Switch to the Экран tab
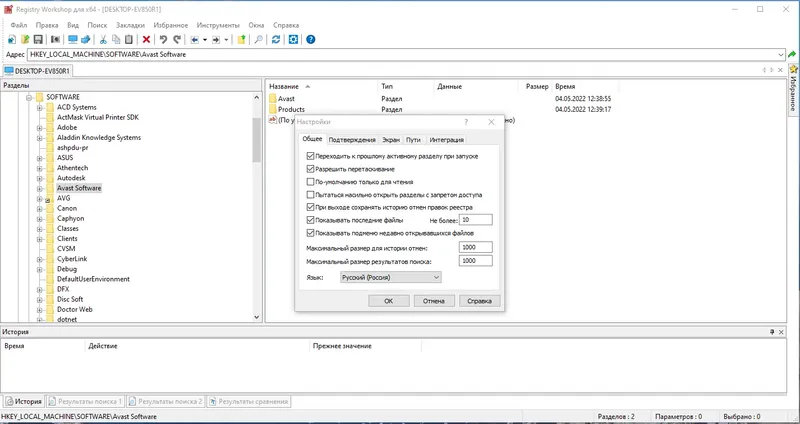Screen dimensions: 800x424 point(391,140)
